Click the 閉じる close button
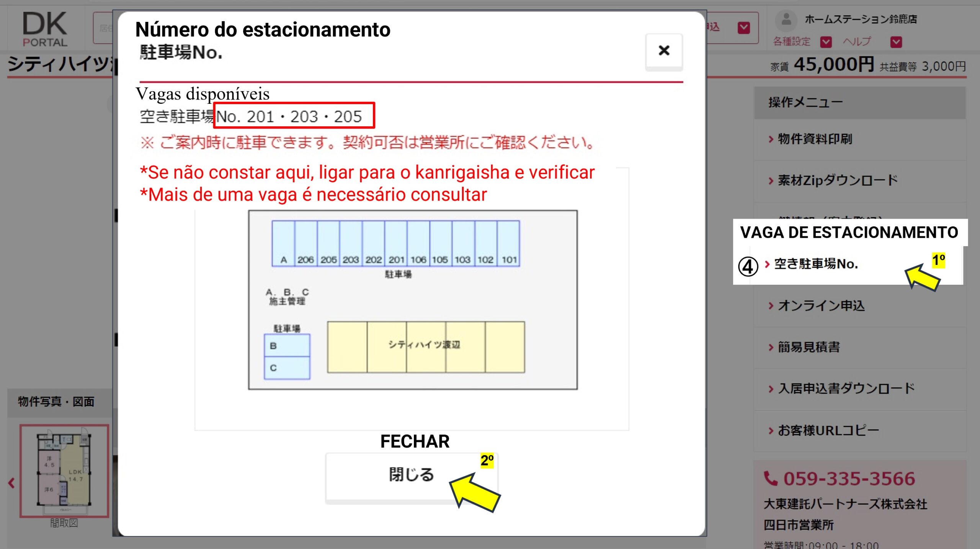 pyautogui.click(x=411, y=475)
